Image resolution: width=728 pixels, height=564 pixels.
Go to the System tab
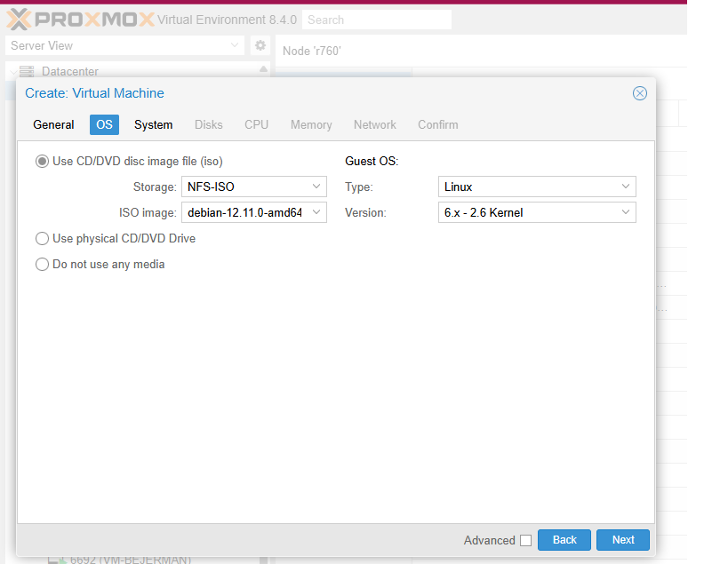pyautogui.click(x=153, y=124)
